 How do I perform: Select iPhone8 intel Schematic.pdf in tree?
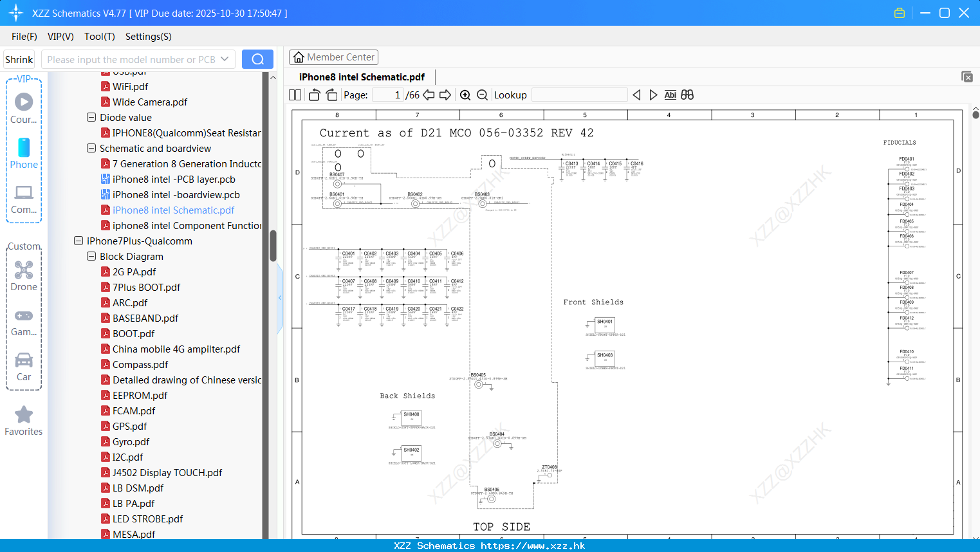click(x=173, y=210)
